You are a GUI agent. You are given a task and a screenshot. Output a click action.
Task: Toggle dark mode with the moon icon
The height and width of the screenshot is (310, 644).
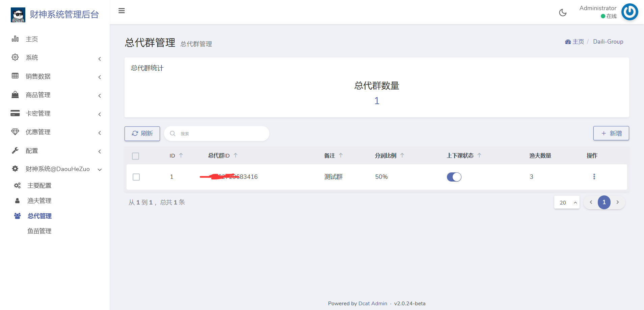(563, 13)
